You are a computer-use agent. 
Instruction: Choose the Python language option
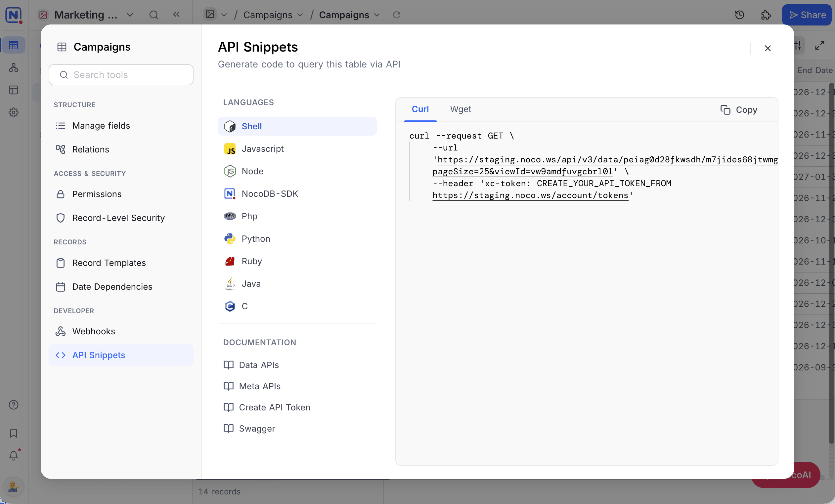297,239
